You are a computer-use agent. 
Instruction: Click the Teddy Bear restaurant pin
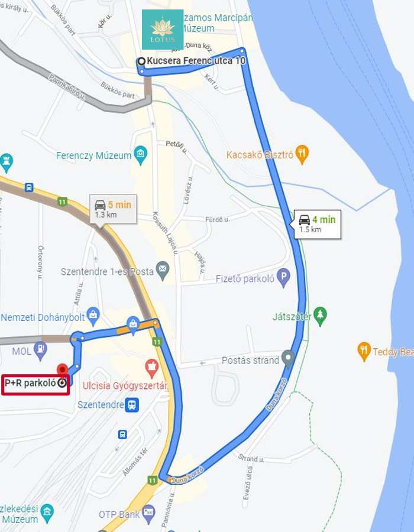364,351
